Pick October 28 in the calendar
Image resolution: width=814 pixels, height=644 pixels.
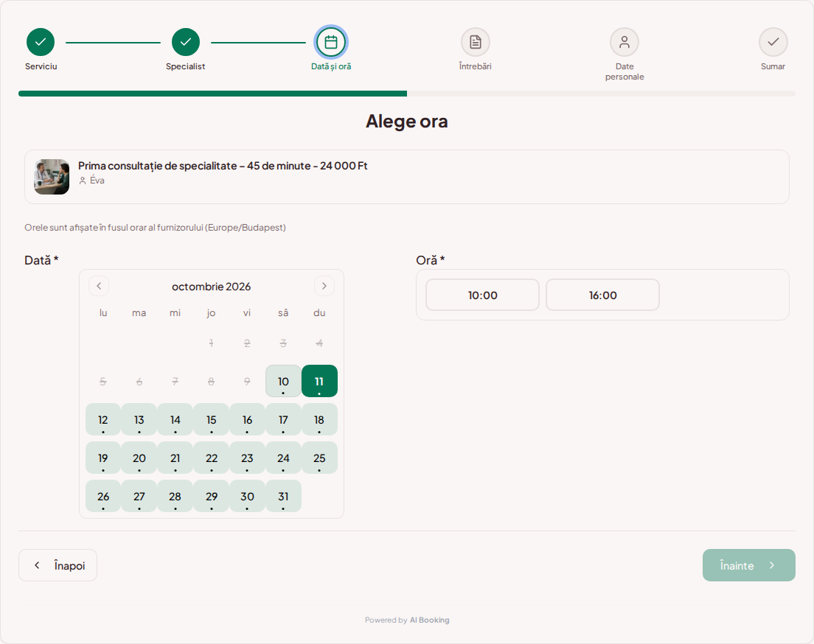175,497
